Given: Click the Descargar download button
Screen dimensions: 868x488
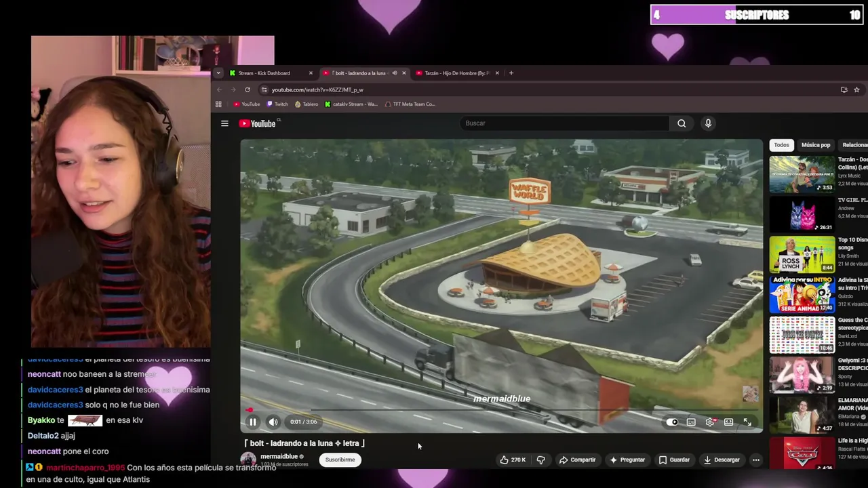Looking at the screenshot, I should click(x=722, y=460).
